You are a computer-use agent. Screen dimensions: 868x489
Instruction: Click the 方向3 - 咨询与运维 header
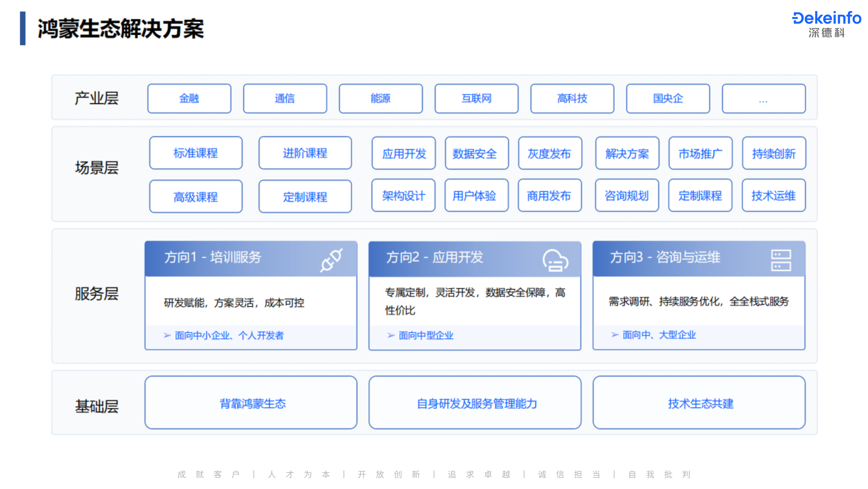699,259
